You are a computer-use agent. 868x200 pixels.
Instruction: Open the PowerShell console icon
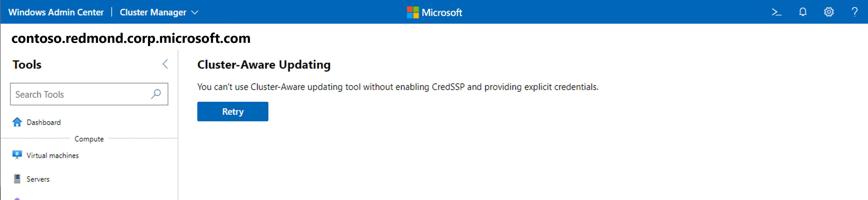[777, 12]
